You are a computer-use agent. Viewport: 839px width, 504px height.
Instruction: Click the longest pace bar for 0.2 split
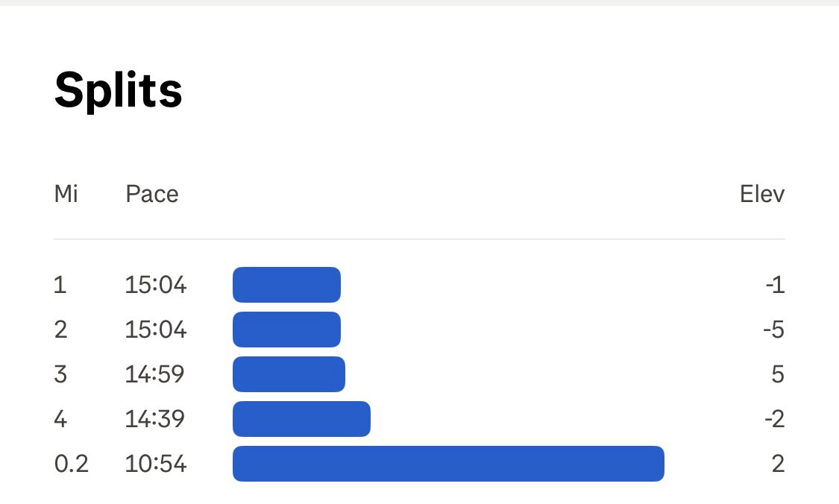pos(448,464)
